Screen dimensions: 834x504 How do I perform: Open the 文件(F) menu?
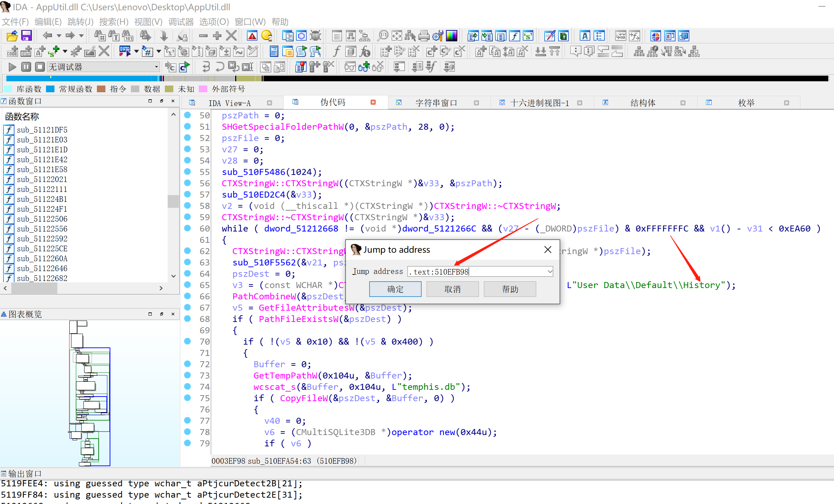pyautogui.click(x=15, y=22)
